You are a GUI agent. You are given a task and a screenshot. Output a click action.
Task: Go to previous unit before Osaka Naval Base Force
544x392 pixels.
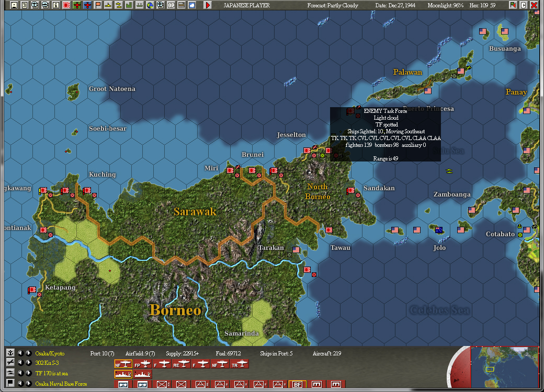(x=21, y=383)
